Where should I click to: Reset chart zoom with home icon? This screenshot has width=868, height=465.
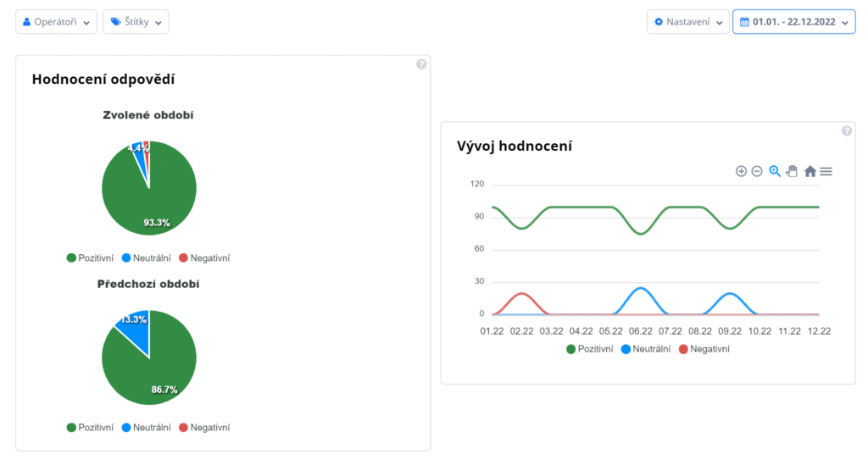810,171
